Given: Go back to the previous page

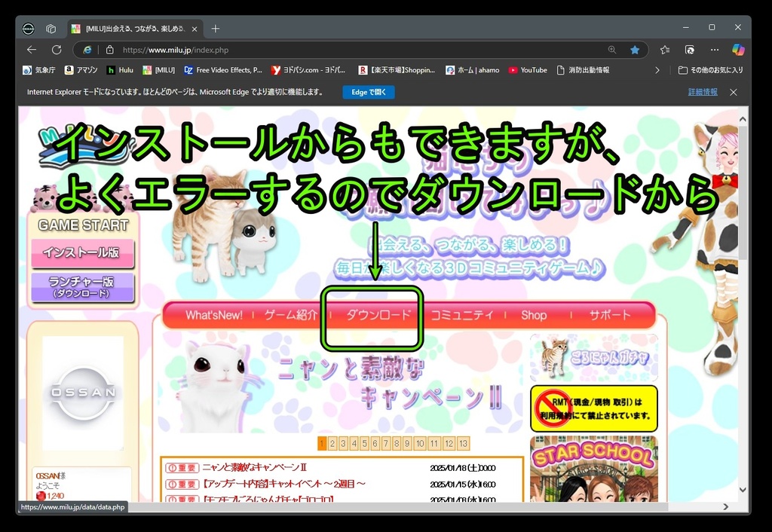Looking at the screenshot, I should (x=32, y=50).
